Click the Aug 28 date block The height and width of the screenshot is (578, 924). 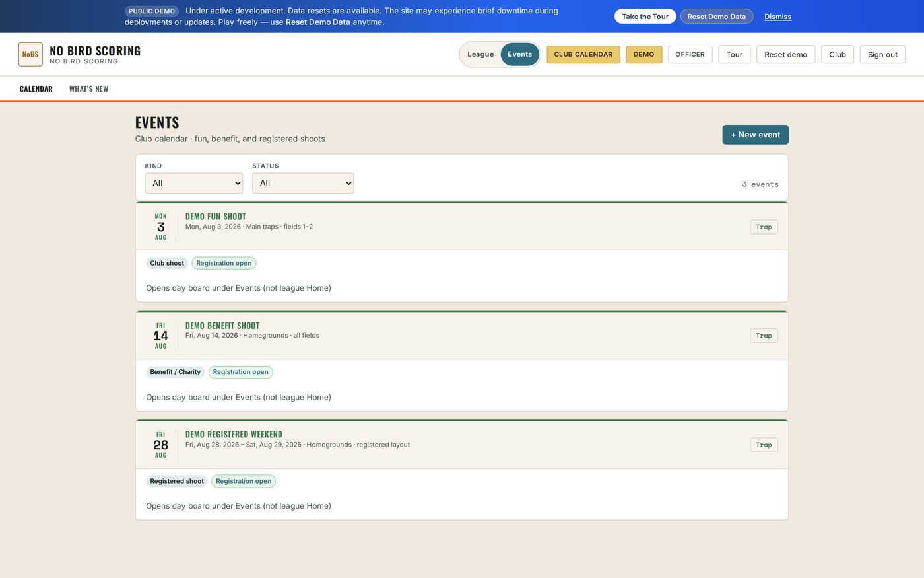point(160,445)
